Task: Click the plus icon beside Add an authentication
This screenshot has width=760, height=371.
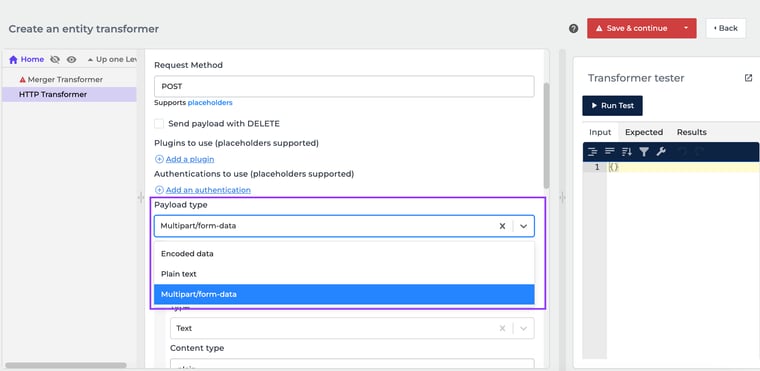Action: point(159,190)
